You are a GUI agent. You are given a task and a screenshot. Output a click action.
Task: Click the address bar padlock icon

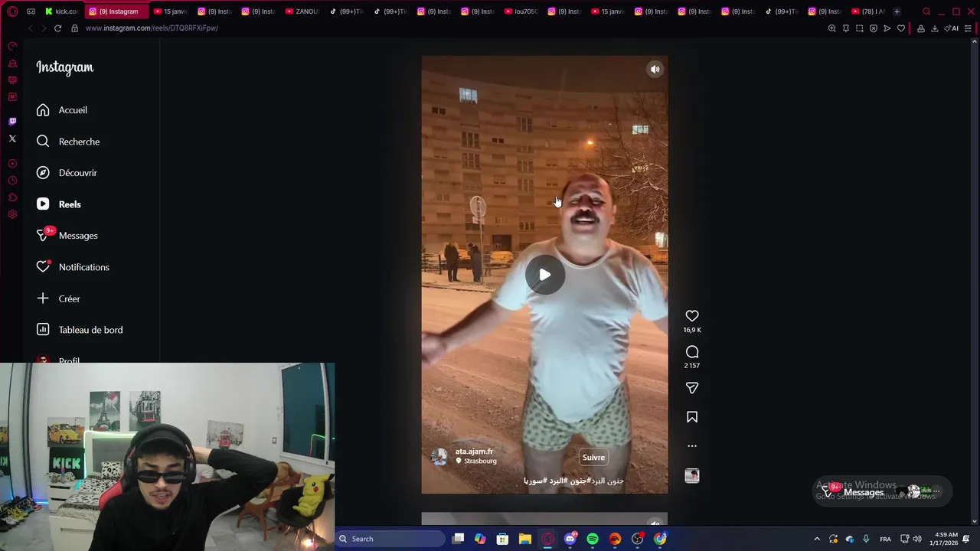74,28
